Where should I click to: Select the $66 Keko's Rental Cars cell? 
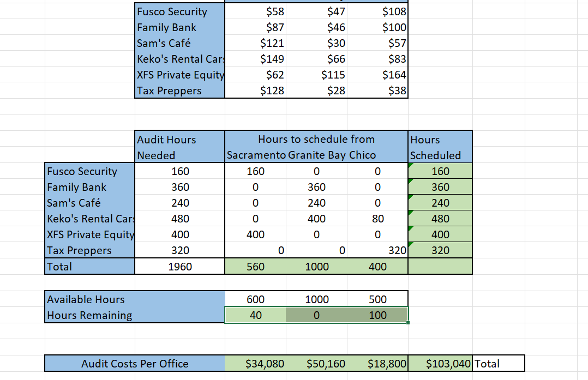coord(316,59)
